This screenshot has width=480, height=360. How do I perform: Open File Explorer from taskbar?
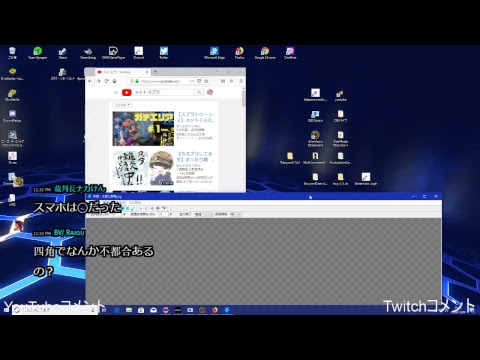coord(129,310)
